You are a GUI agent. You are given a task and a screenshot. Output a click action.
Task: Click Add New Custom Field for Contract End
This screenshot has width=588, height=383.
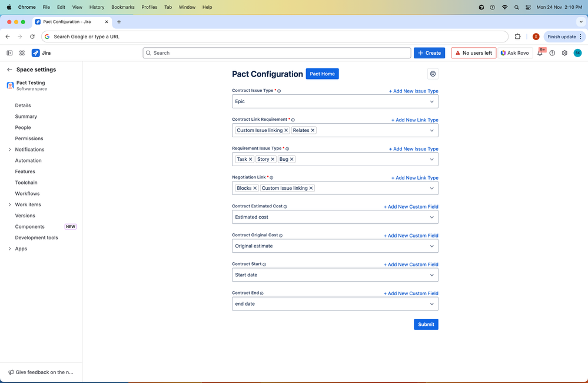pyautogui.click(x=411, y=293)
